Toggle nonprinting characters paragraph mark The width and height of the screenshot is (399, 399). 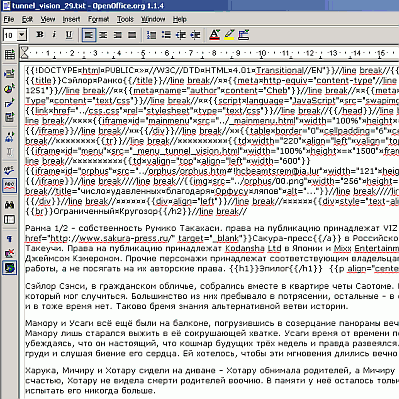tap(9, 239)
